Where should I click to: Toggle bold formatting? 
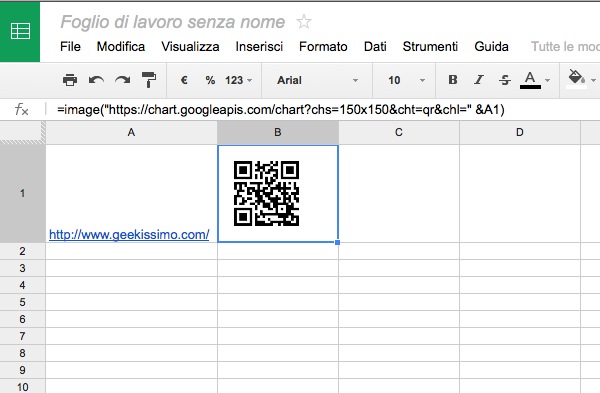453,80
